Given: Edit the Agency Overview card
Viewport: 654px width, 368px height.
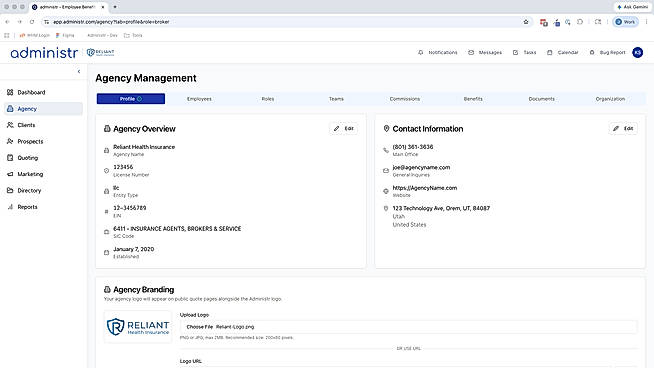Looking at the screenshot, I should tap(344, 129).
